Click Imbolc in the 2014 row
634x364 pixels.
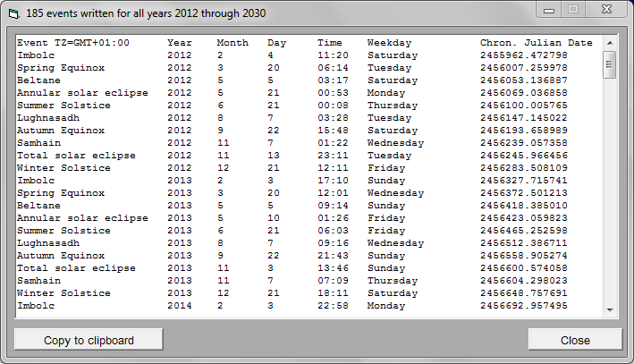[x=36, y=306]
